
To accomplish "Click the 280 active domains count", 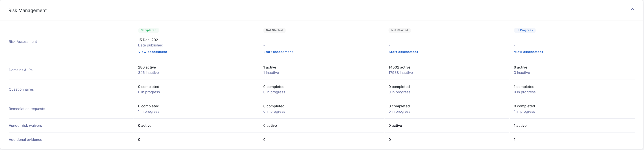I will pyautogui.click(x=147, y=67).
